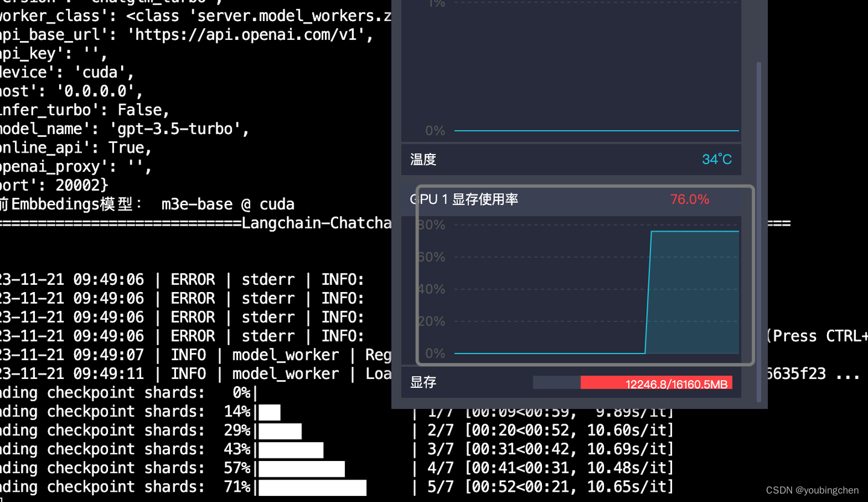Click the 0% checkpoint shards line
Image resolution: width=868 pixels, height=502 pixels.
click(x=128, y=393)
